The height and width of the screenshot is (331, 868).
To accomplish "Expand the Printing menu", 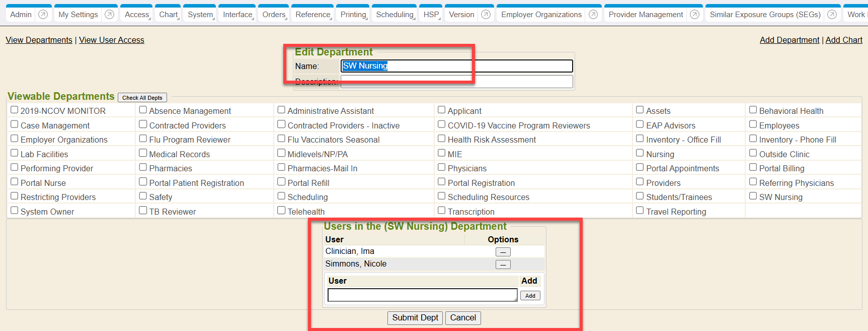I will 353,15.
